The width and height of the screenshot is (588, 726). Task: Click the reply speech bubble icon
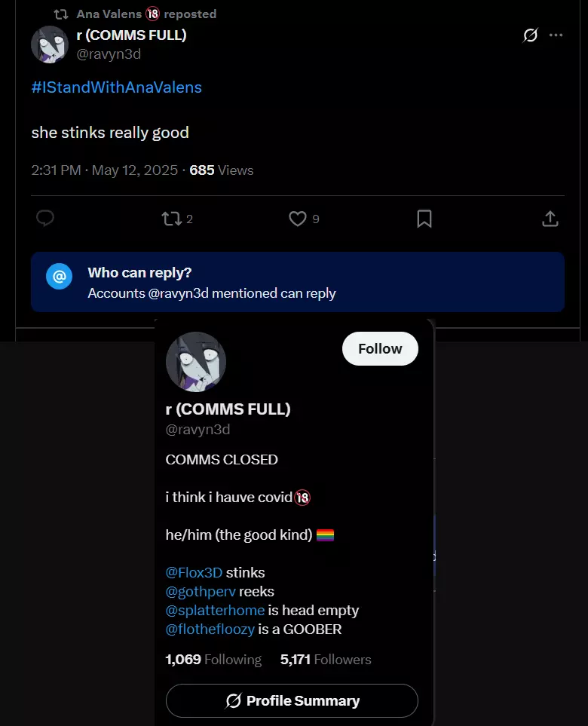45,219
